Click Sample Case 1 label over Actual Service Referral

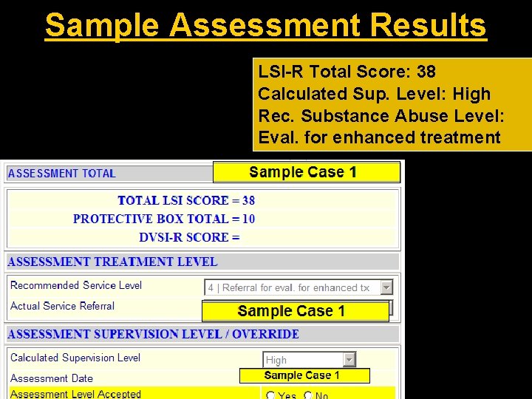click(x=295, y=311)
